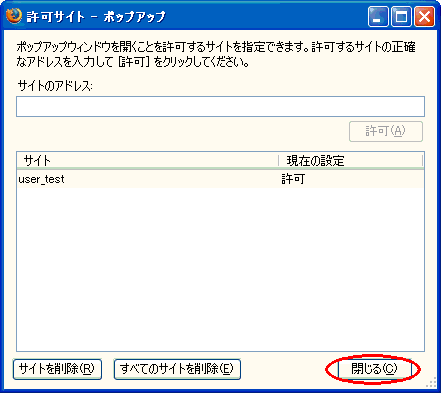This screenshot has height=393, width=441.
Task: Select the user_test site row
Action: click(220, 179)
